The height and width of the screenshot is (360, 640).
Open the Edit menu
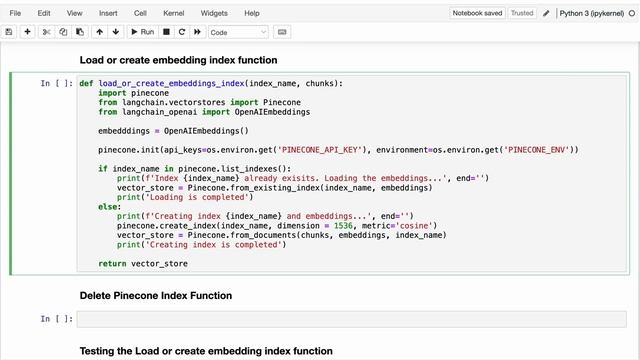click(x=44, y=13)
